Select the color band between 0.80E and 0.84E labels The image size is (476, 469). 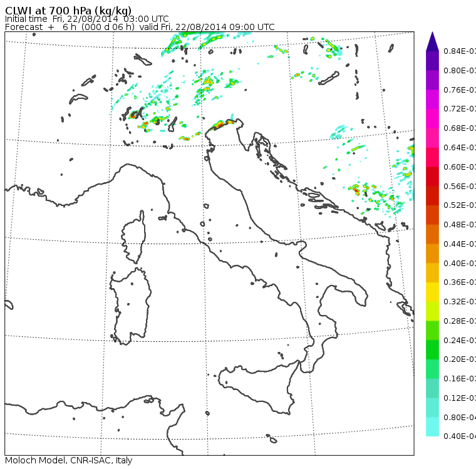(432, 61)
